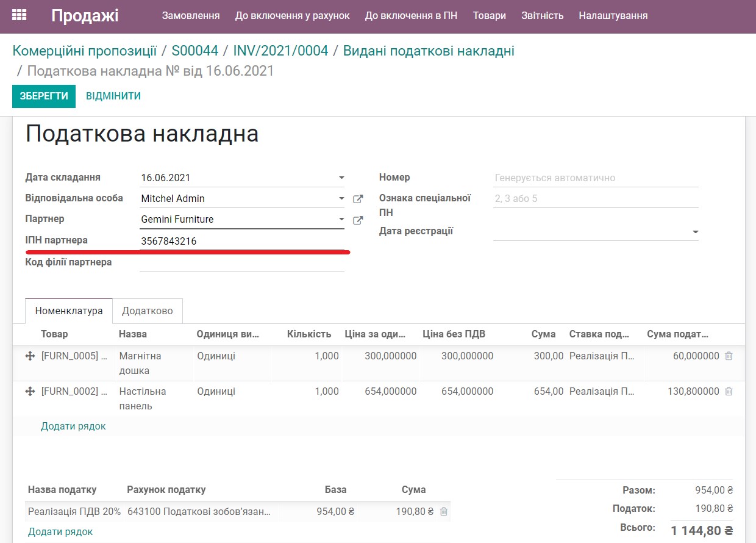Click the Код філії партнера input field
The width and height of the screenshot is (756, 543).
[242, 262]
